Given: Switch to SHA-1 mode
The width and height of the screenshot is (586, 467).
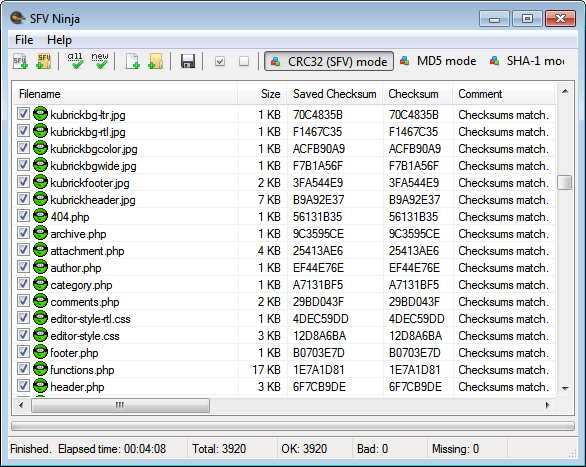Looking at the screenshot, I should click(x=527, y=61).
